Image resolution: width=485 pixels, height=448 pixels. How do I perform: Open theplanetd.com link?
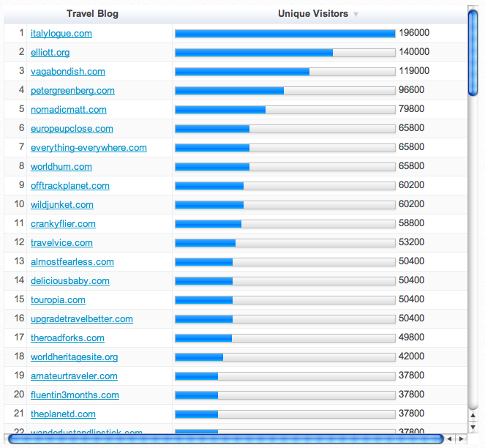[x=63, y=414]
